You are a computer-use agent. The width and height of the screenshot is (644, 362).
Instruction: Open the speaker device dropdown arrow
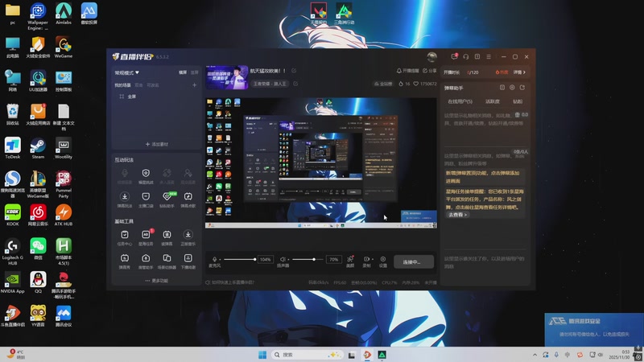[288, 259]
